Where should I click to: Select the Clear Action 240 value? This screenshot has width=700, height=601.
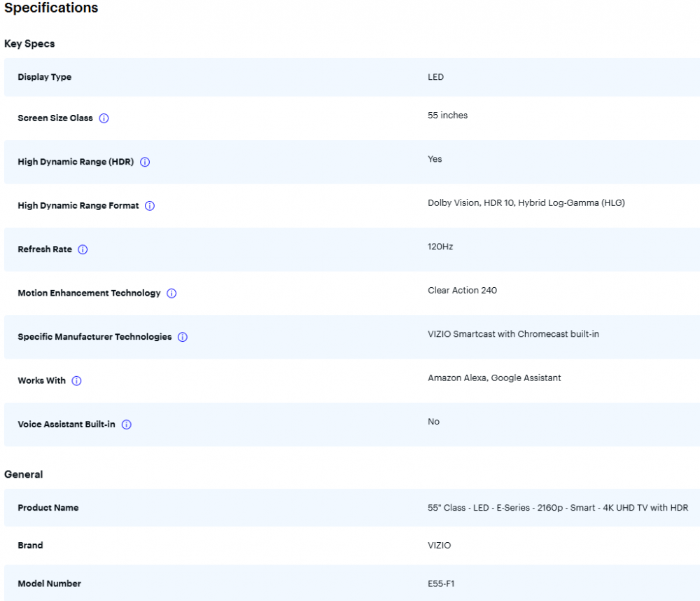click(462, 290)
